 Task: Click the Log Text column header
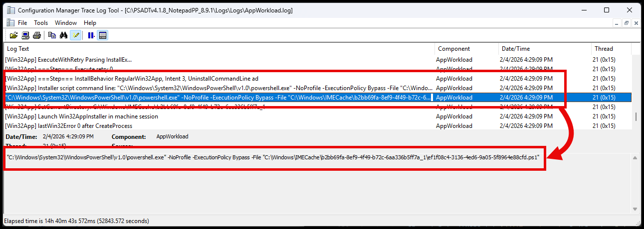(x=219, y=49)
